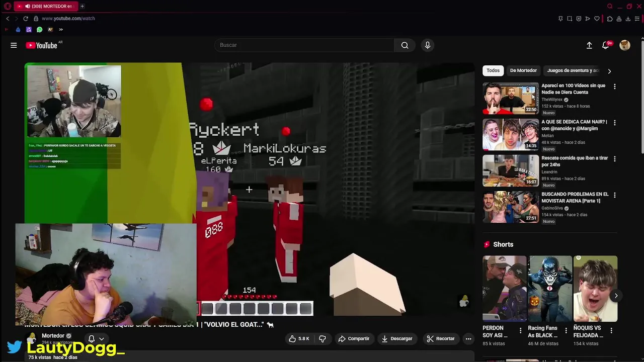Image resolution: width=644 pixels, height=362 pixels.
Task: Open the account avatar menu
Action: 625,45
